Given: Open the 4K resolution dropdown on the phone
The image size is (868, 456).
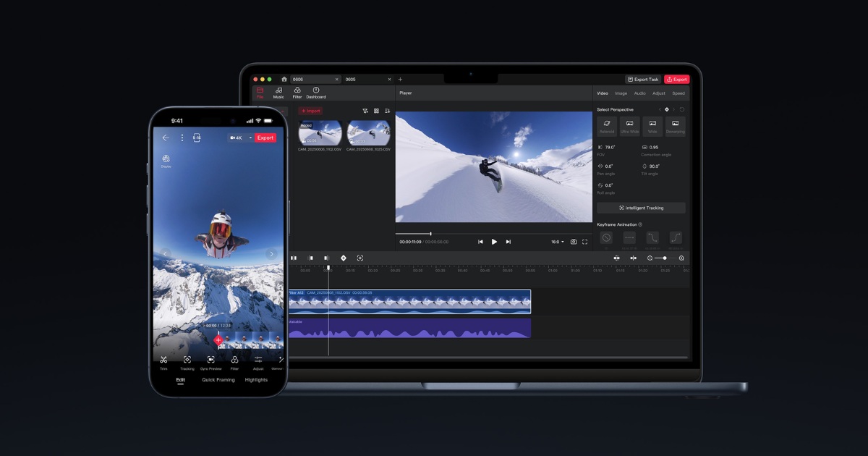Looking at the screenshot, I should (x=239, y=138).
